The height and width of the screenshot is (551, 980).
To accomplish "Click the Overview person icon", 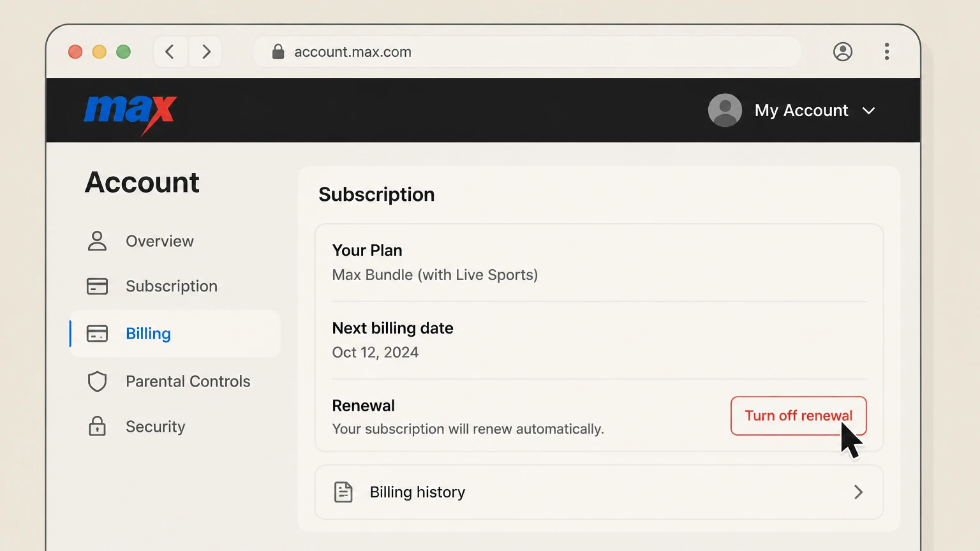I will tap(97, 241).
